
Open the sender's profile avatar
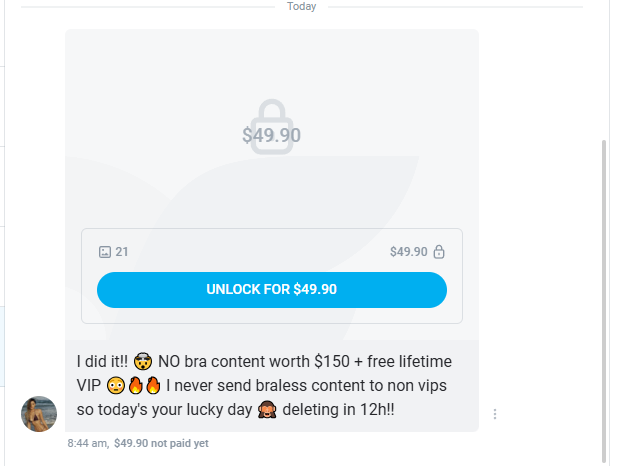(39, 414)
